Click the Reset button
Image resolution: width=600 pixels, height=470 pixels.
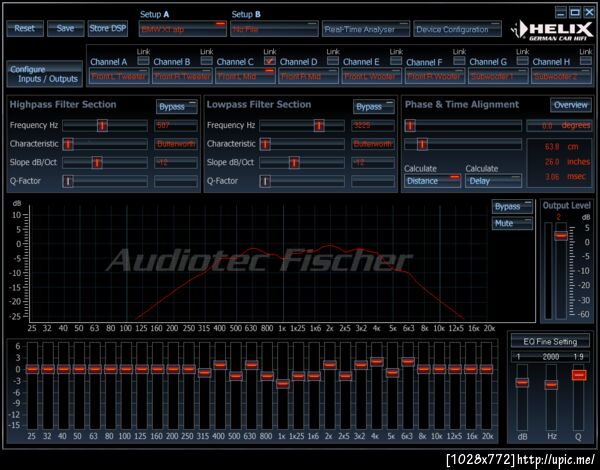coord(25,29)
